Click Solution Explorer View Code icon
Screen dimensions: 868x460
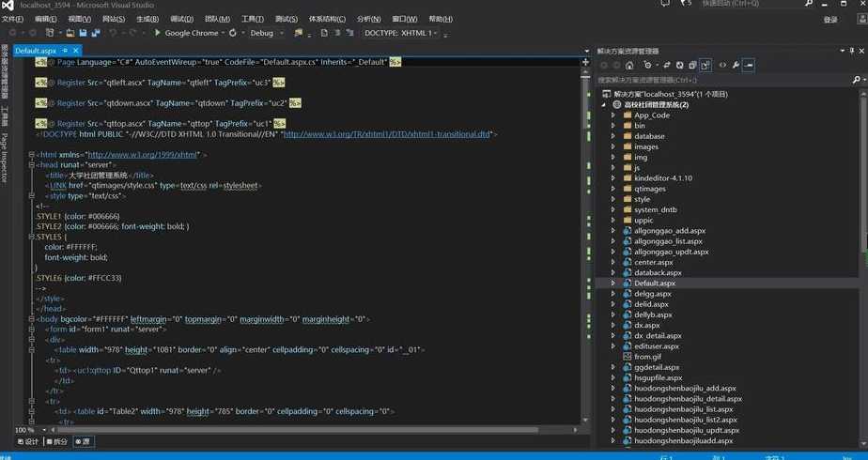(722, 65)
